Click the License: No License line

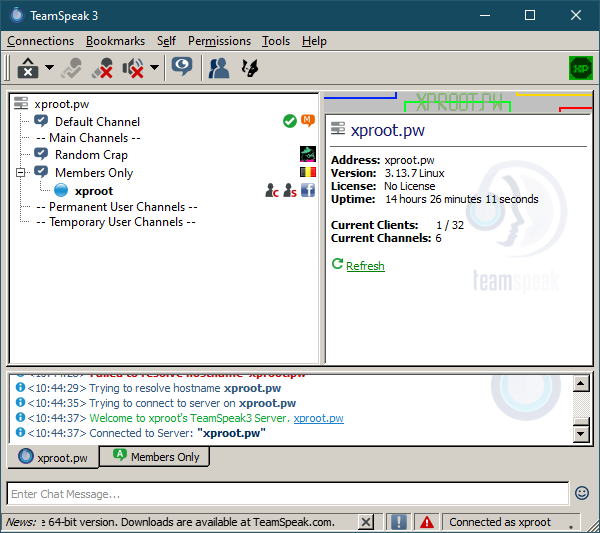383,186
